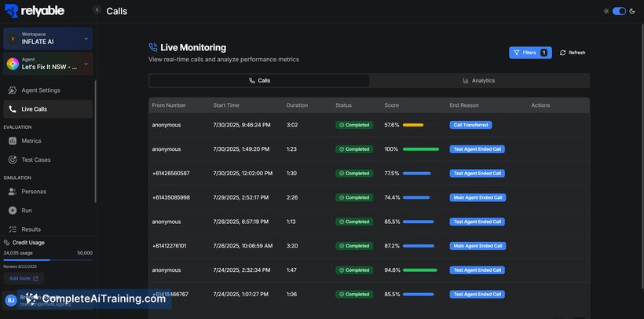The width and height of the screenshot is (644, 319).
Task: Open Agent Settings in the sidebar
Action: [x=48, y=90]
